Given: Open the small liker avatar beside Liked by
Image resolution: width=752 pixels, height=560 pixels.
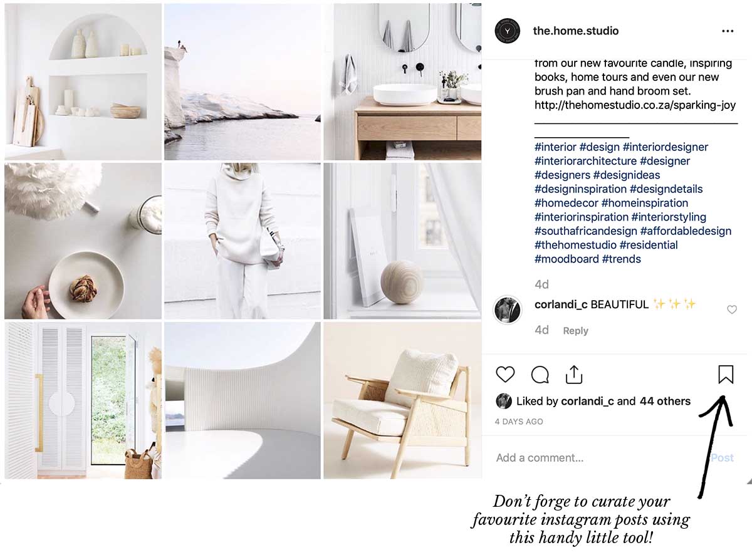Looking at the screenshot, I should pyautogui.click(x=503, y=402).
